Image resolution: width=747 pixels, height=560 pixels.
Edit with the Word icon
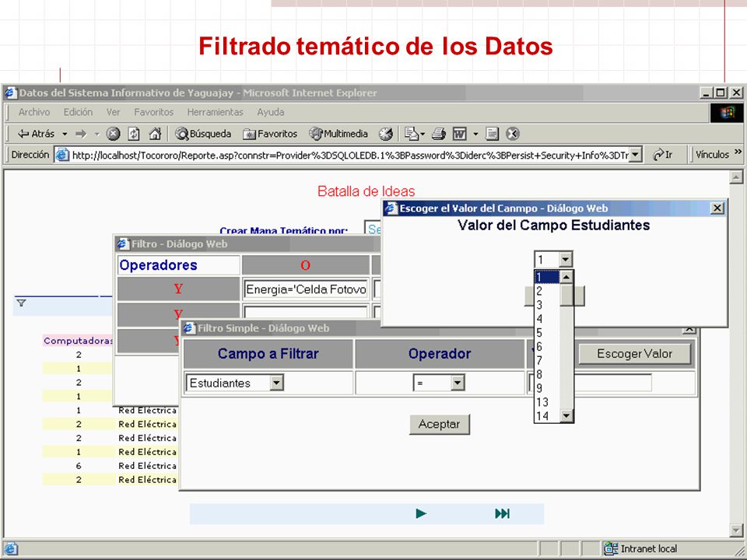[459, 134]
